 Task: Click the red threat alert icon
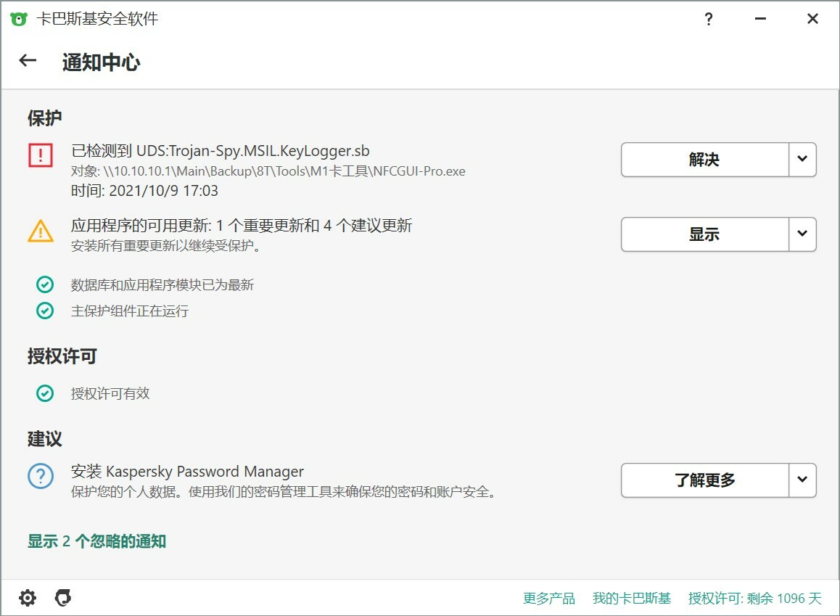41,155
